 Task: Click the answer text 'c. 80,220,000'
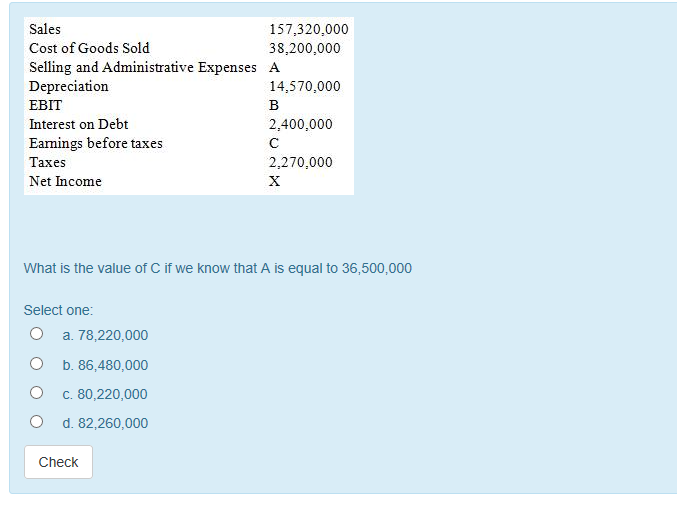(x=105, y=394)
